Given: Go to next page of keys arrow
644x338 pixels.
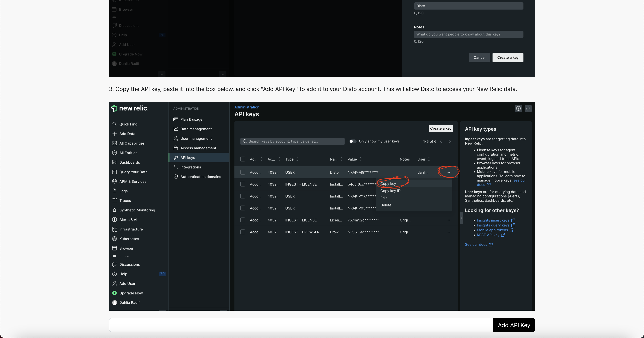Looking at the screenshot, I should [449, 141].
